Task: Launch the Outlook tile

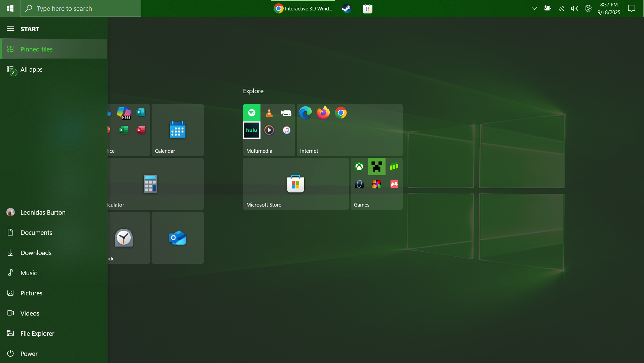Action: (177, 238)
